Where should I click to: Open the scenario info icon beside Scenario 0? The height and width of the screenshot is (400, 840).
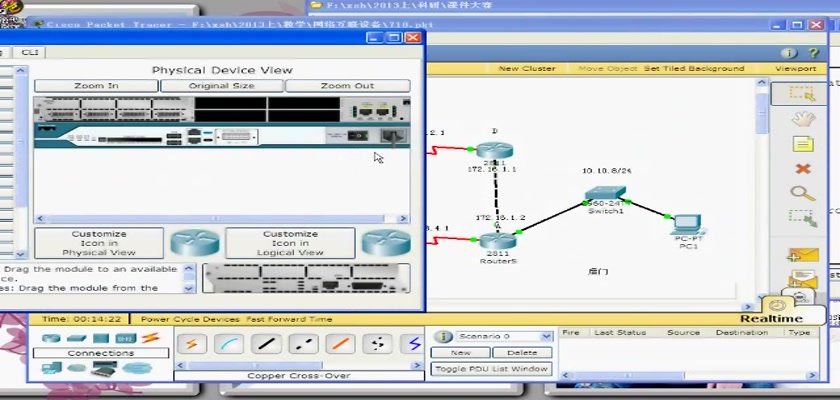[x=443, y=336]
